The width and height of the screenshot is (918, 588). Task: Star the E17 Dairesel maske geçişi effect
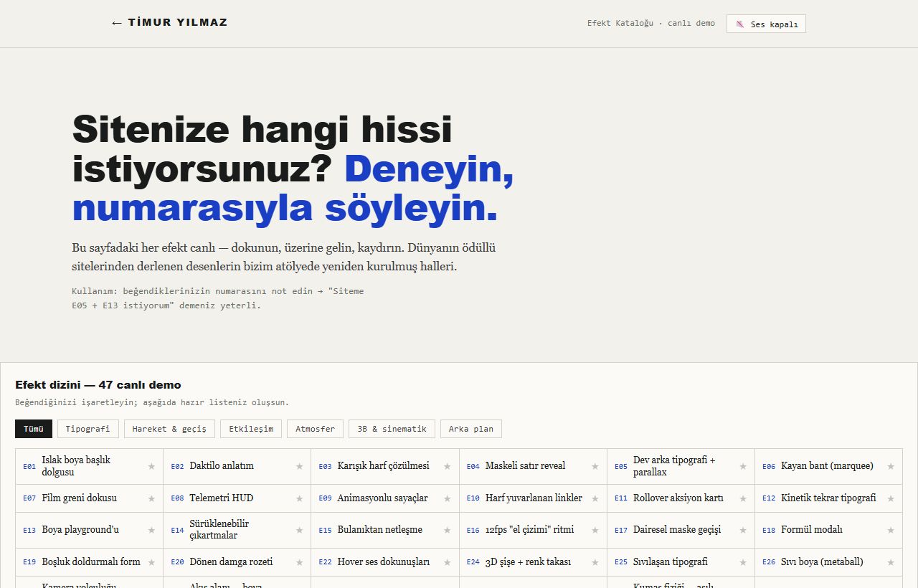742,530
